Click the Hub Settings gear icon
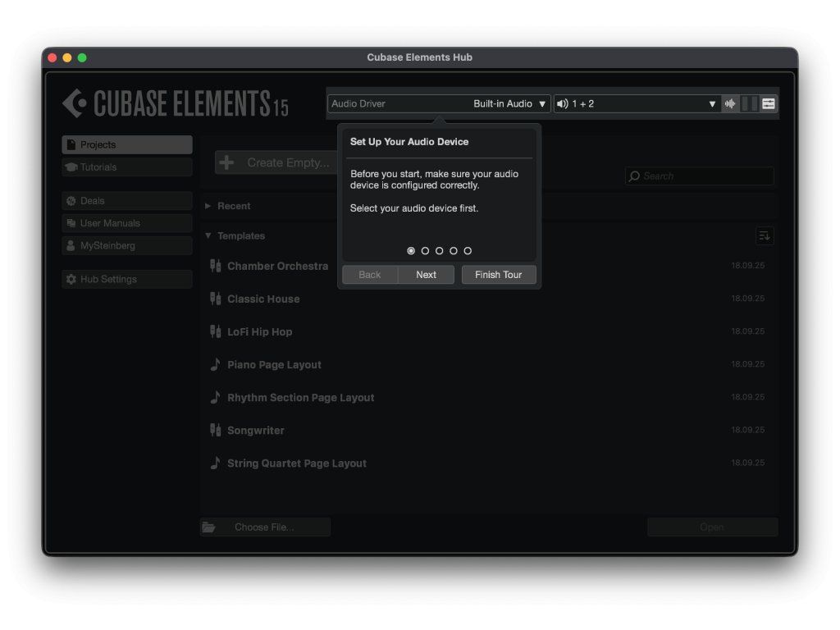Screen dimensions: 840x630 pos(71,280)
